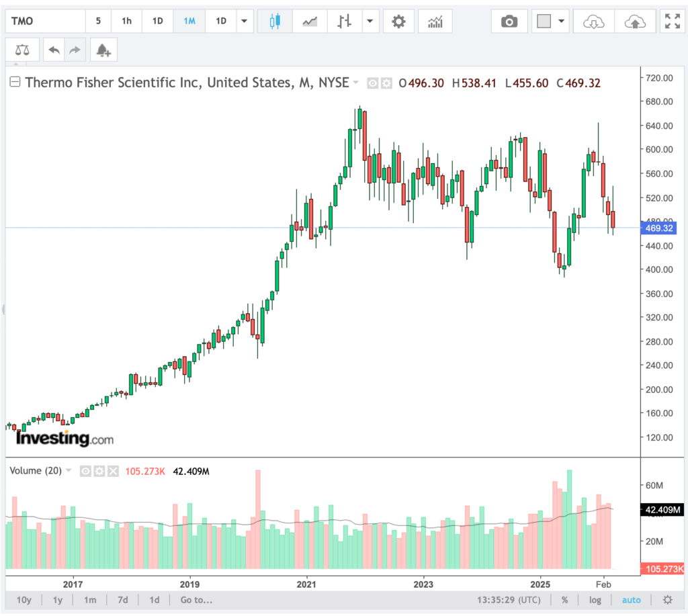Click the TMO symbol search field
The height and width of the screenshot is (616, 688).
click(x=45, y=21)
